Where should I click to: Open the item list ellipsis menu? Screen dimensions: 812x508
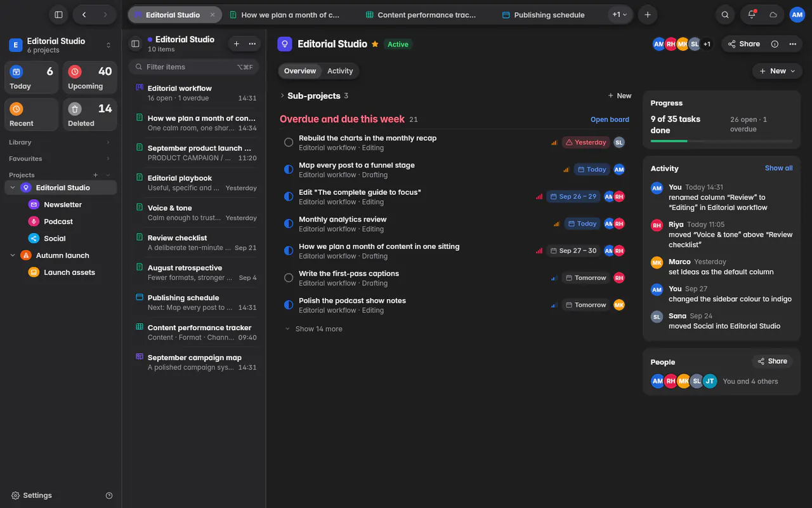pos(252,44)
